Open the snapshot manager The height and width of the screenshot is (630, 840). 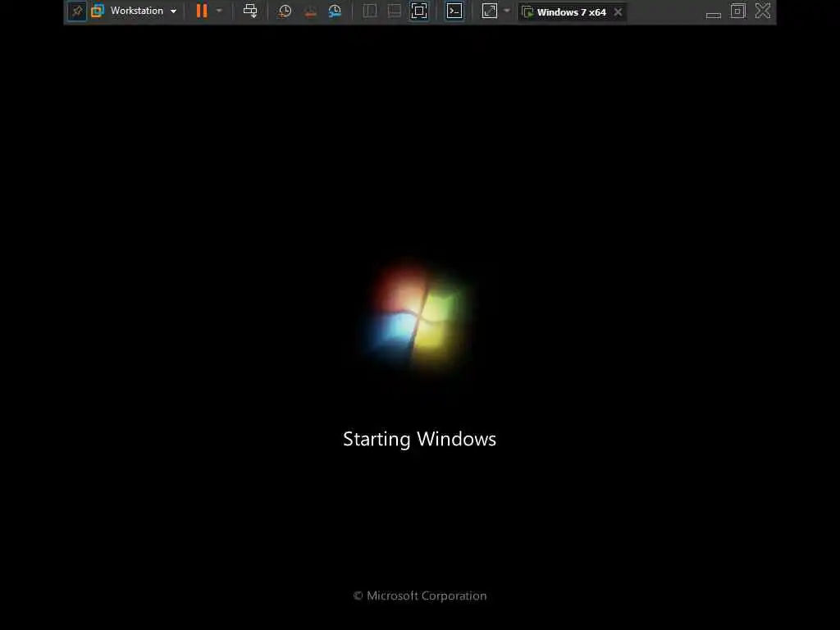335,11
